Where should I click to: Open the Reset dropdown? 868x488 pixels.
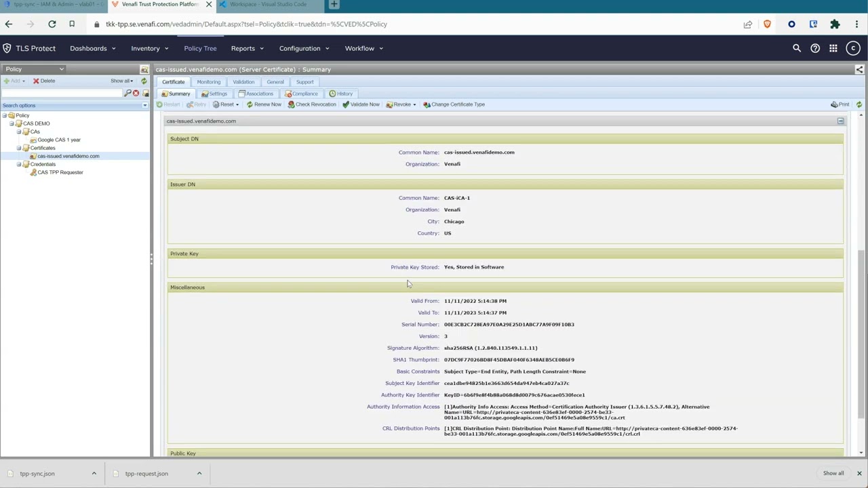[226, 104]
